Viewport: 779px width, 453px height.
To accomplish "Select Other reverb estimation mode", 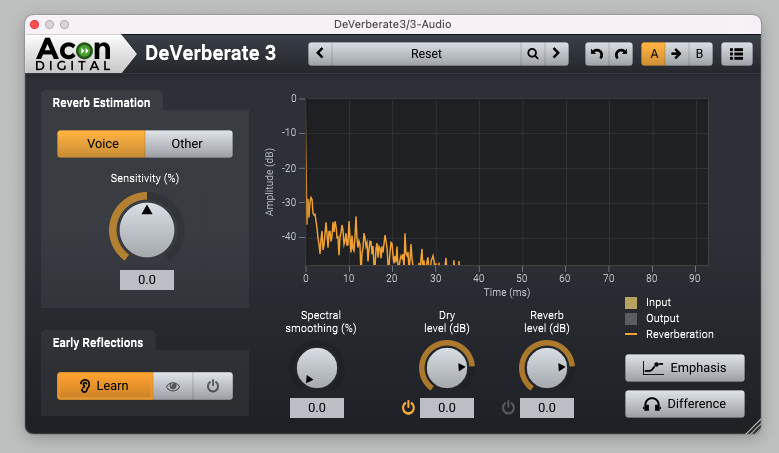I will [x=188, y=144].
